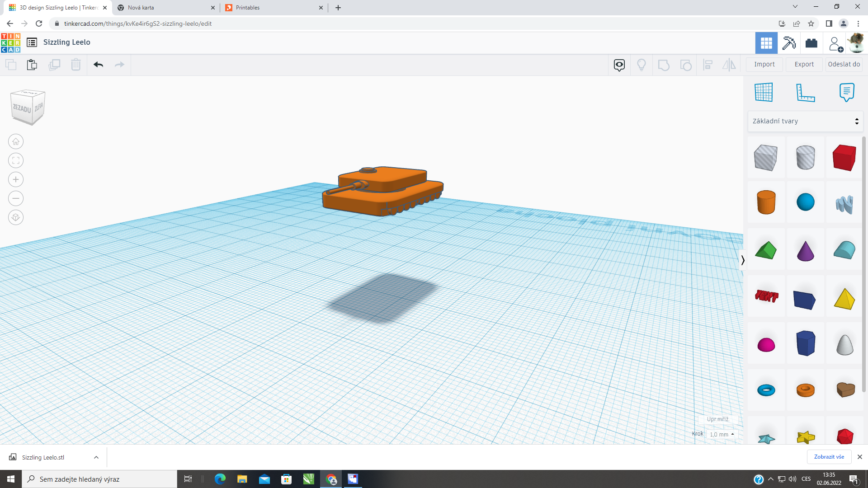Image resolution: width=868 pixels, height=488 pixels.
Task: Expand Sizzling Leelo.stl download options
Action: pyautogui.click(x=96, y=457)
